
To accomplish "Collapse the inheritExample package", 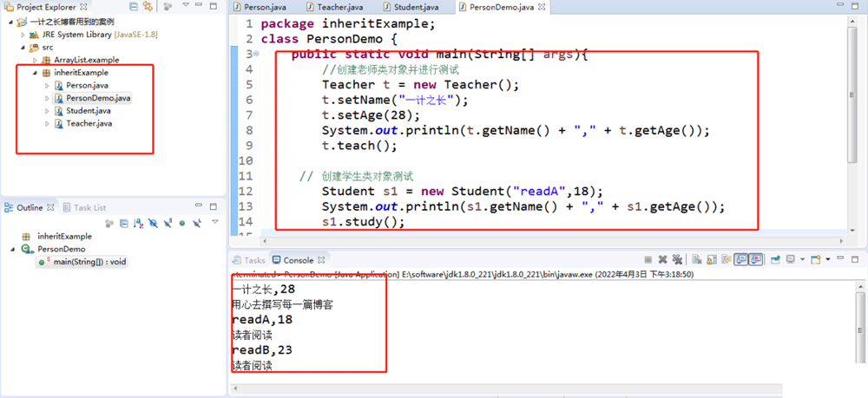I will point(35,73).
